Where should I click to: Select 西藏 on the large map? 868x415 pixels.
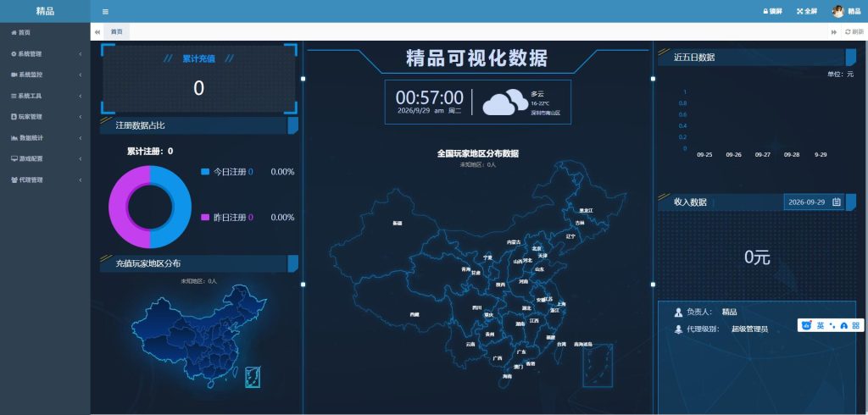[415, 314]
